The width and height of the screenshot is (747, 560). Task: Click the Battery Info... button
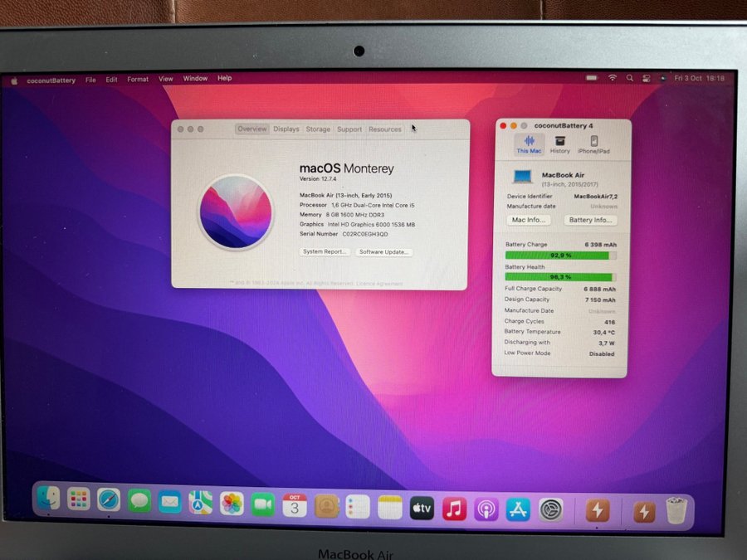(590, 220)
